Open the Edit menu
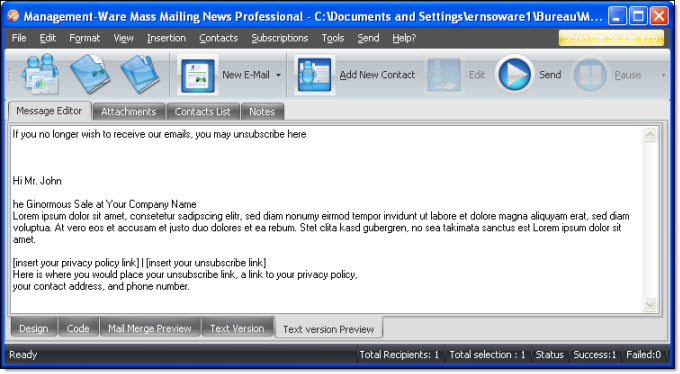 point(47,38)
